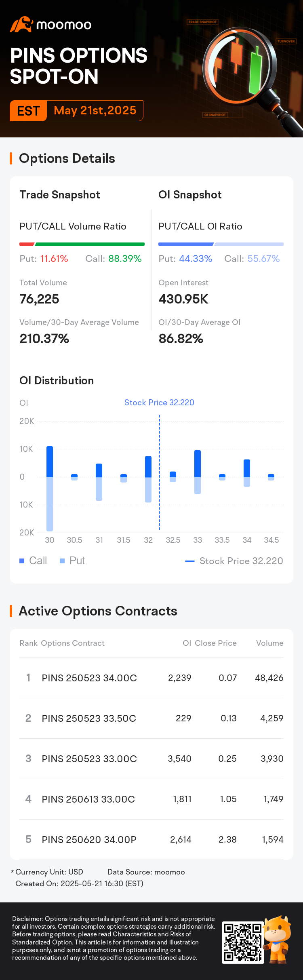Click the PUT/CALL Volume Ratio bar
This screenshot has width=303, height=980.
point(82,244)
